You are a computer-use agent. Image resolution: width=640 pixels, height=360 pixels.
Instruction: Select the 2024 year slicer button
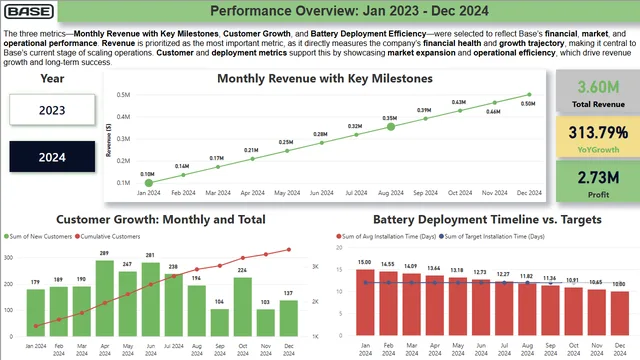52,157
